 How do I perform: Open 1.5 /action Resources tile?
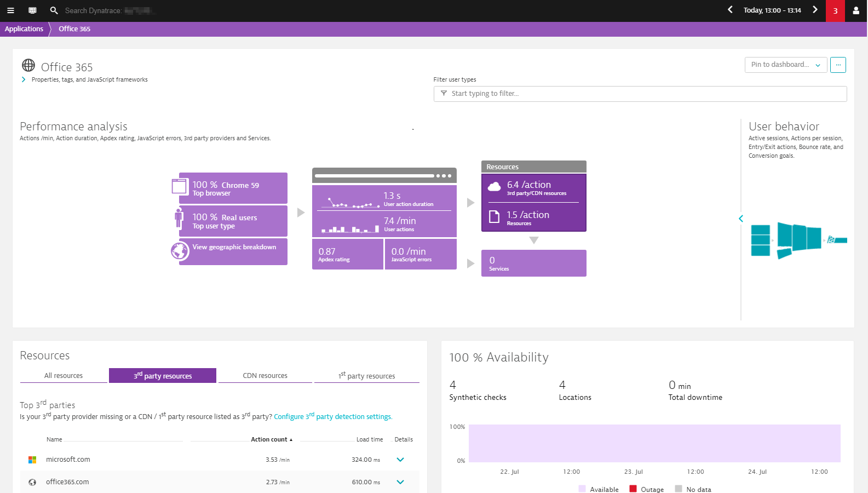(534, 217)
